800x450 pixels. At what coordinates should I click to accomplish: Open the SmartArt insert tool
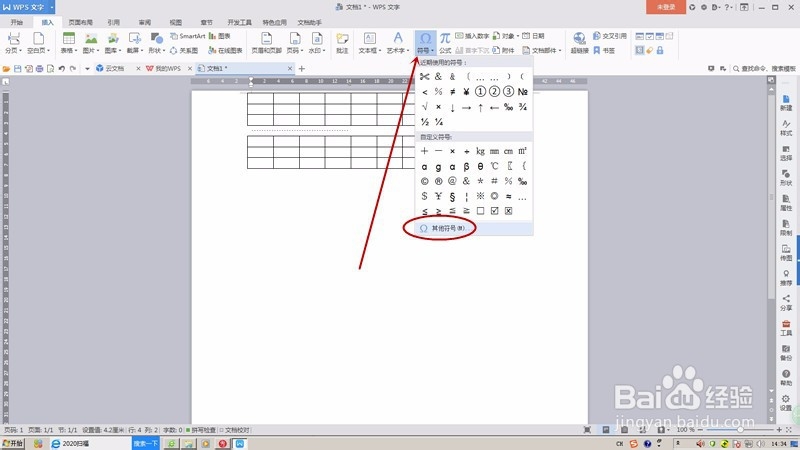click(187, 36)
